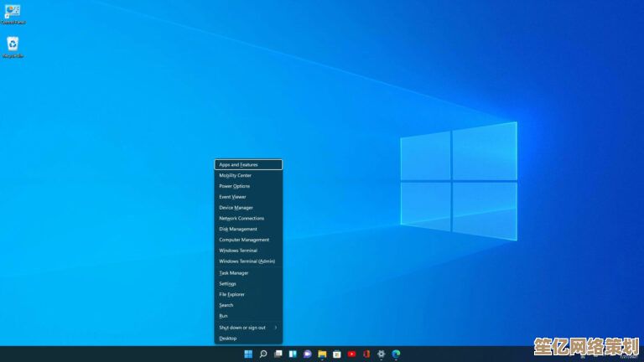Open the Control Panel desktop shortcut

point(13,13)
